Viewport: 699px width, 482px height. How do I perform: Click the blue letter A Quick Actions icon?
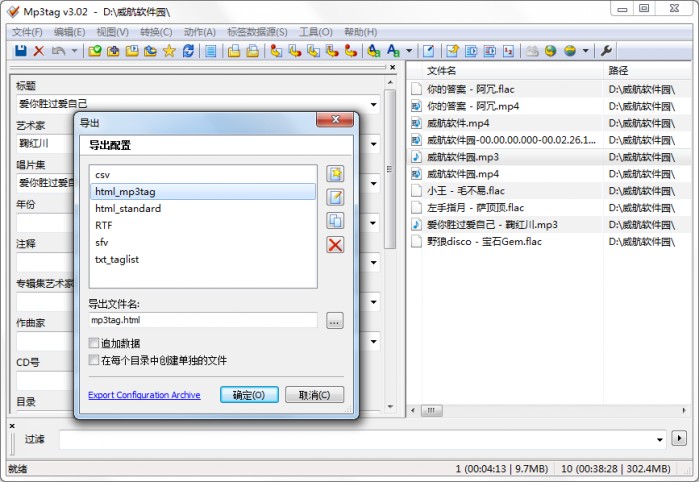393,51
